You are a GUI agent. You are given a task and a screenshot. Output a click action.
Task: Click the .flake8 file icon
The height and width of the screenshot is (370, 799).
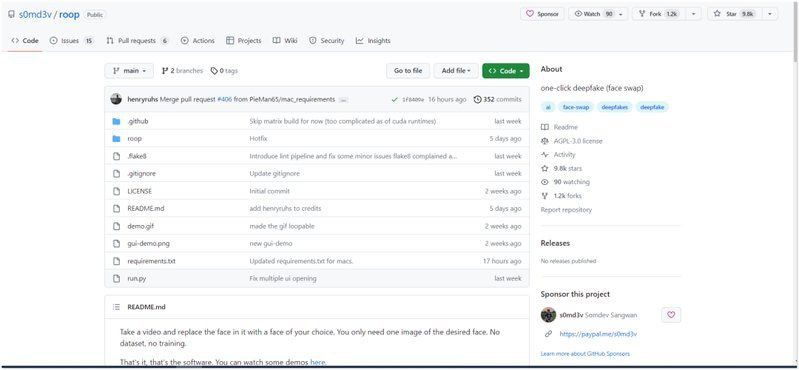[116, 156]
